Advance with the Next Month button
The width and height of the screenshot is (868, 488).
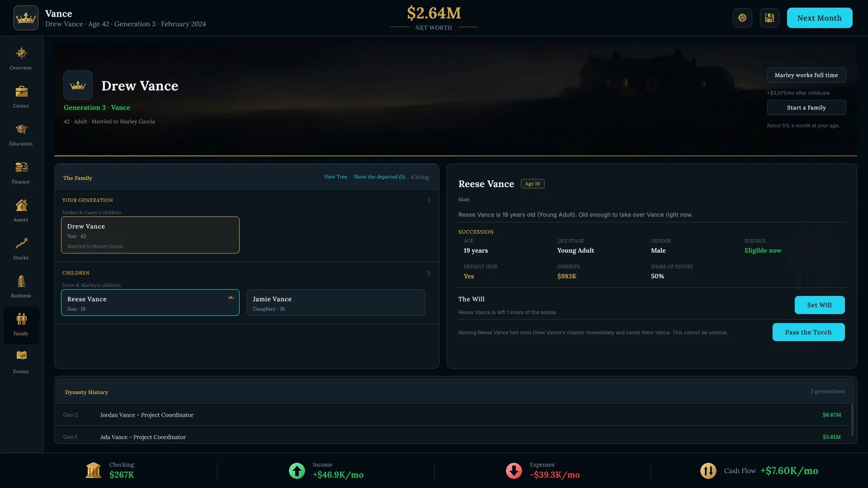820,18
